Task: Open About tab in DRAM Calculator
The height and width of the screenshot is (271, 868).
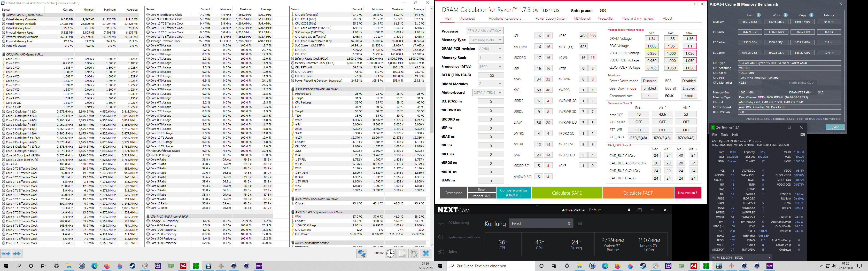Action: click(x=668, y=19)
